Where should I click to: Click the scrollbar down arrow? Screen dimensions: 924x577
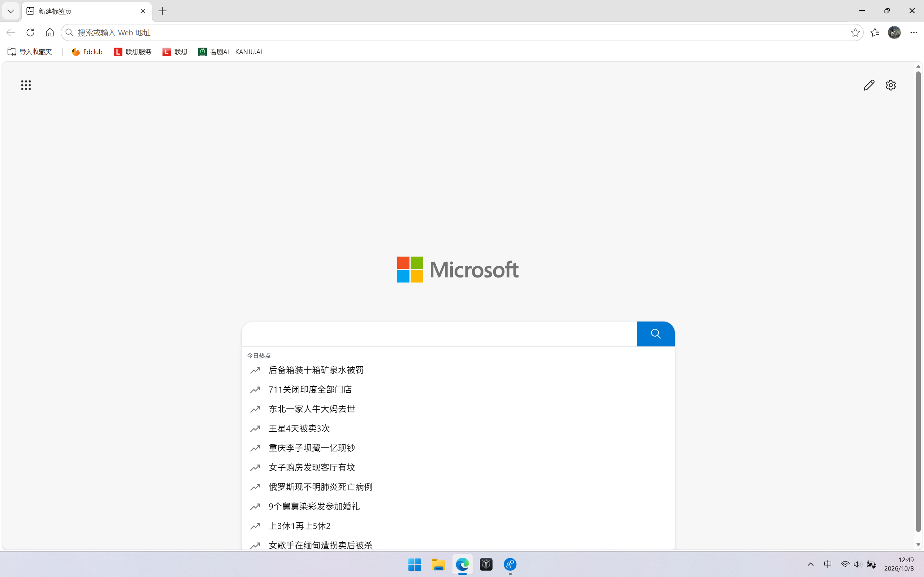tap(918, 545)
